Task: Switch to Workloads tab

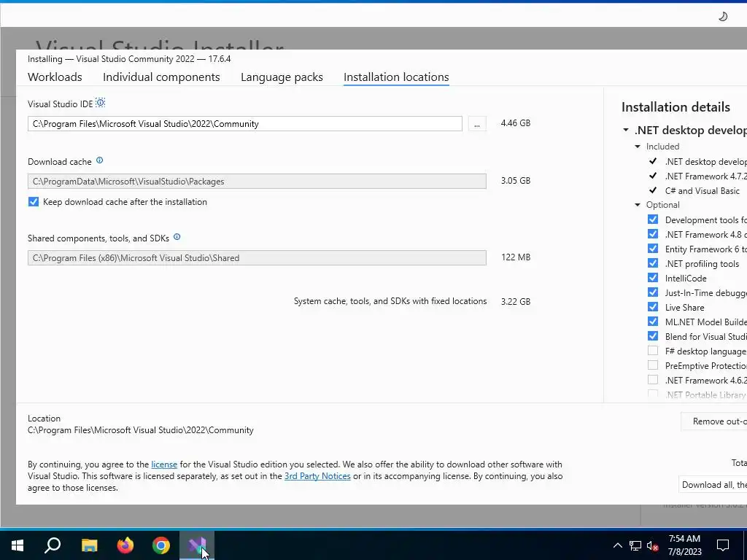Action: 55,77
